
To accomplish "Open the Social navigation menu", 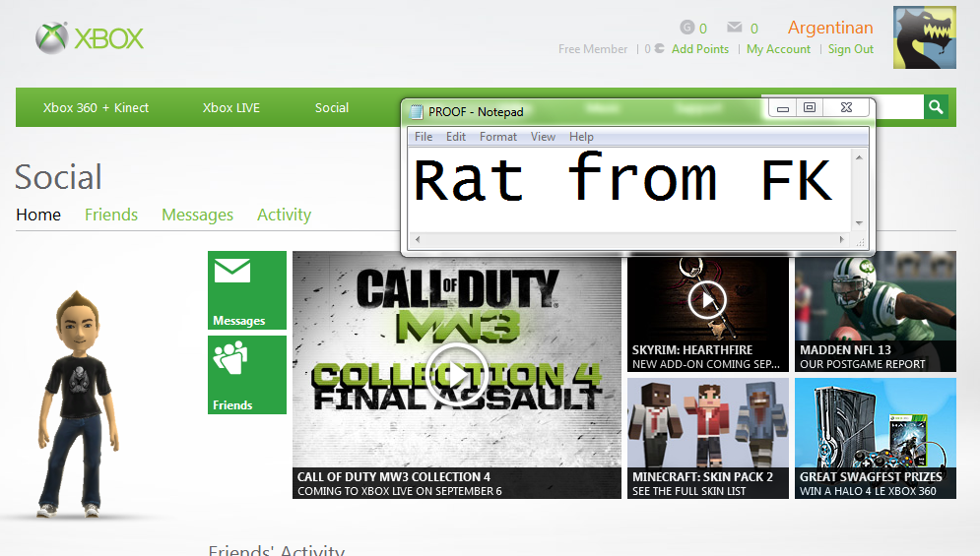I will 331,107.
